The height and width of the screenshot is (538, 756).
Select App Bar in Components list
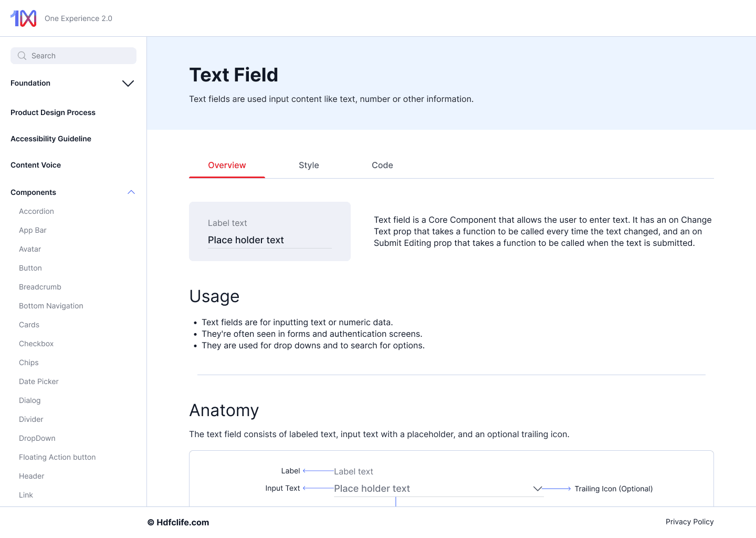(x=33, y=230)
